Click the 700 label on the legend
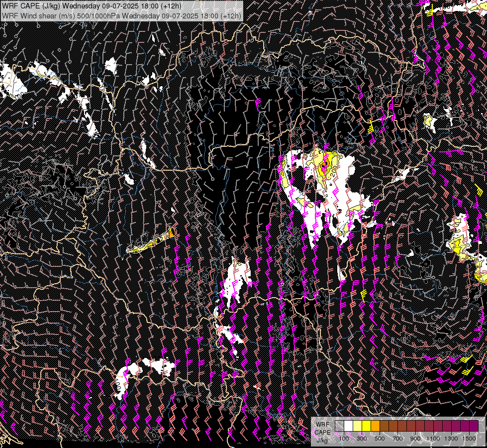This screenshot has width=487, height=448. [397, 439]
